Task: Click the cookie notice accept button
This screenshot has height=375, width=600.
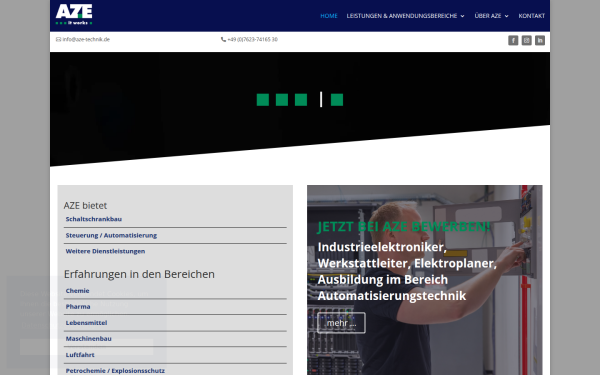Action: tap(86, 347)
